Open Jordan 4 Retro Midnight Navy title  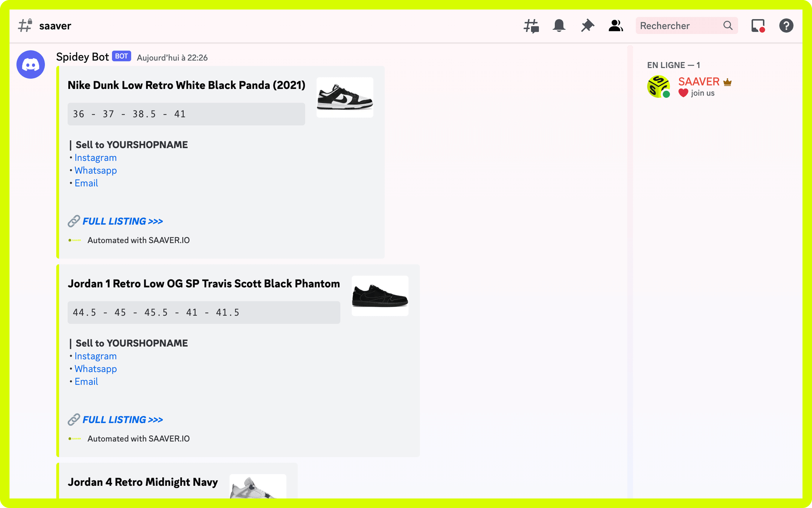[x=143, y=482]
